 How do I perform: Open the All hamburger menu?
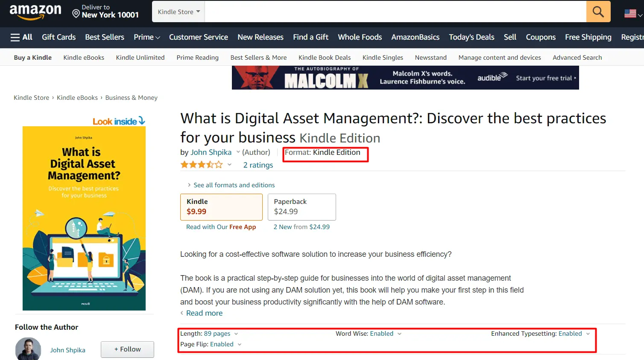pyautogui.click(x=21, y=37)
